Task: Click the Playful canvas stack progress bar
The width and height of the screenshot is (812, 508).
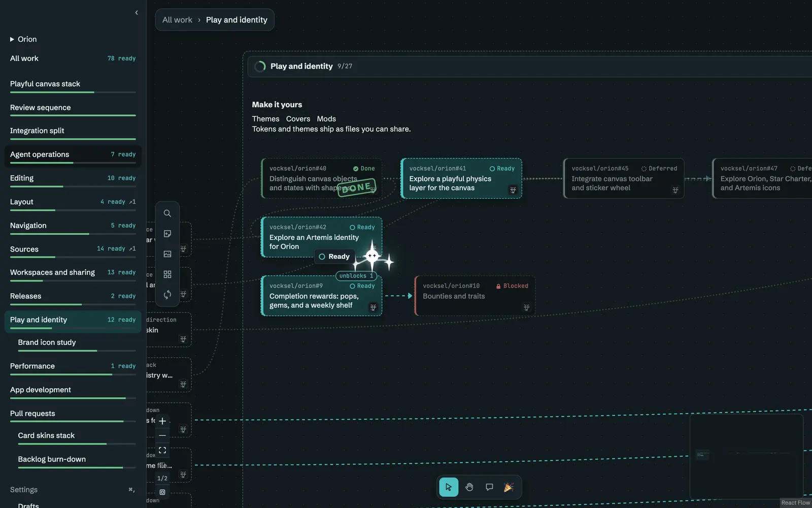Action: coord(73,92)
